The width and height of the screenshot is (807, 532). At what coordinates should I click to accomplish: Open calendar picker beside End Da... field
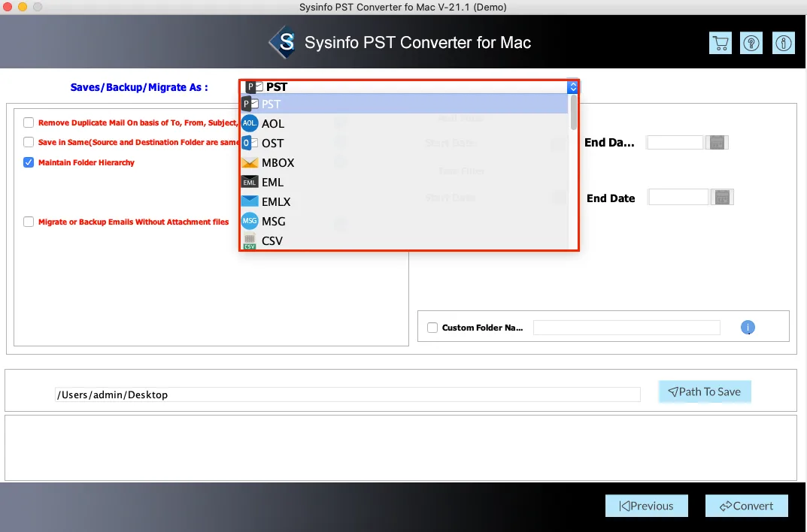click(x=717, y=142)
